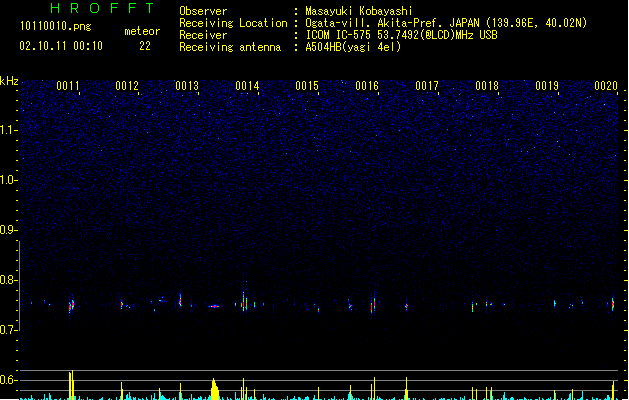The height and width of the screenshot is (400, 629).
Task: Click the Receiver label
Action: coord(203,35)
